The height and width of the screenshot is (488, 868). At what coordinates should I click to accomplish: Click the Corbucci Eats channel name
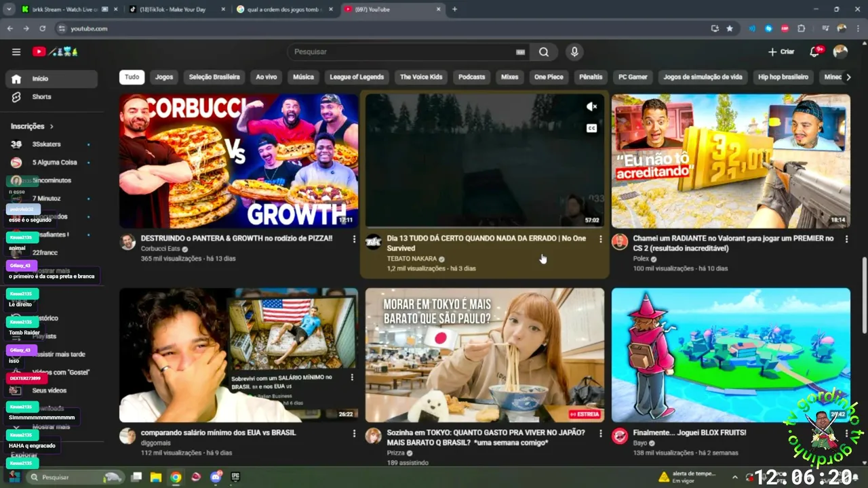point(161,249)
